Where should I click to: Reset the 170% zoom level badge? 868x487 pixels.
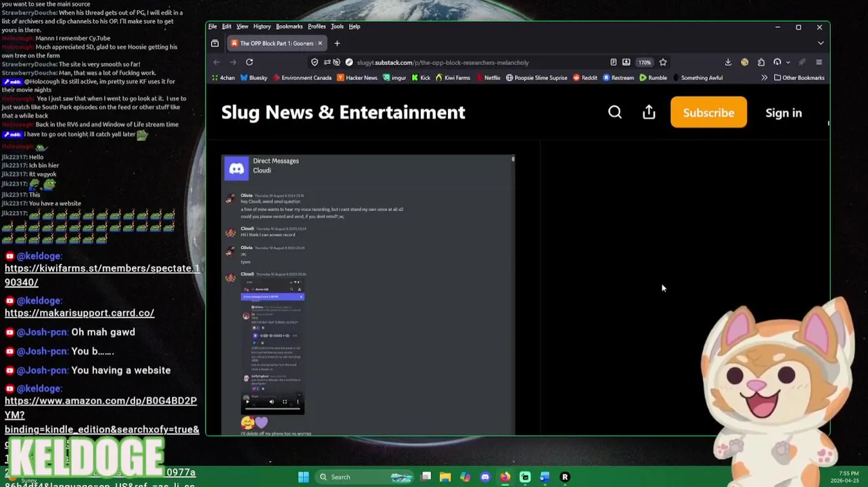click(x=644, y=62)
